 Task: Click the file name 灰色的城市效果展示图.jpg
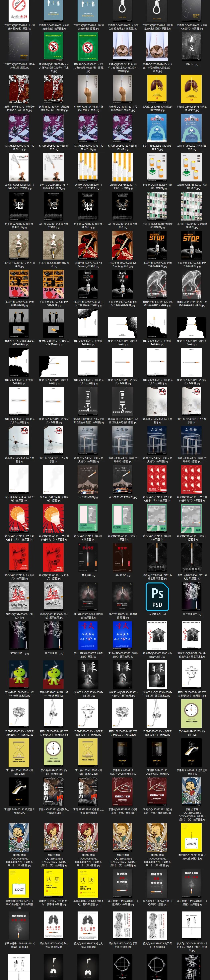pos(123,497)
